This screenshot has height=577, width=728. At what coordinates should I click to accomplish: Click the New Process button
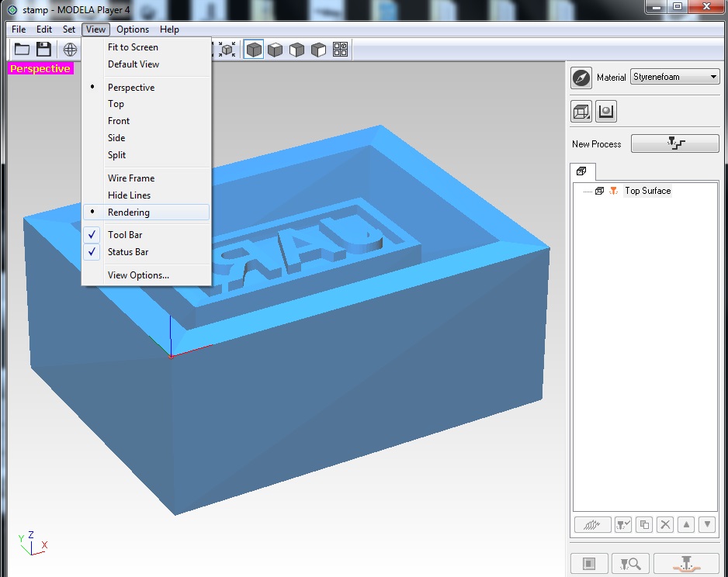point(675,143)
